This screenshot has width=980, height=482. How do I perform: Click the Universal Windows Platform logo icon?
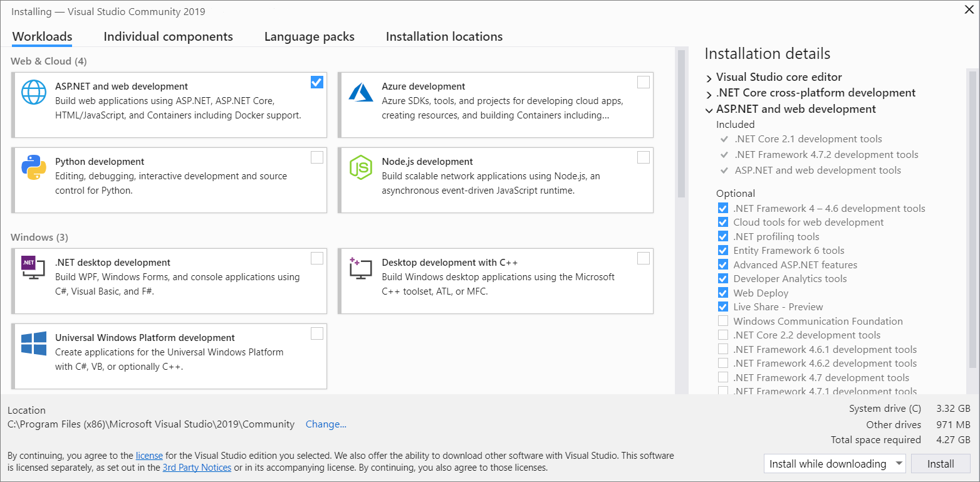point(34,343)
